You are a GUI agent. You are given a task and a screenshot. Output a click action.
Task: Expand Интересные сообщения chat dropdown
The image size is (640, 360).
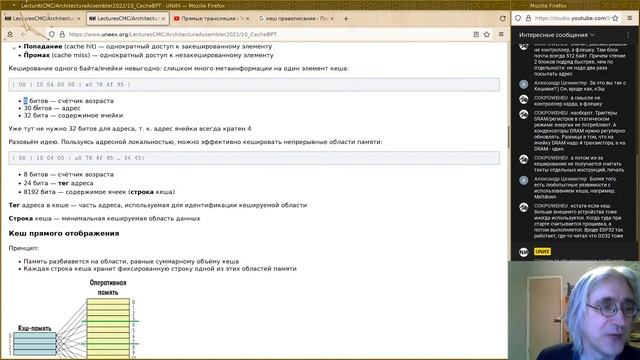556,35
